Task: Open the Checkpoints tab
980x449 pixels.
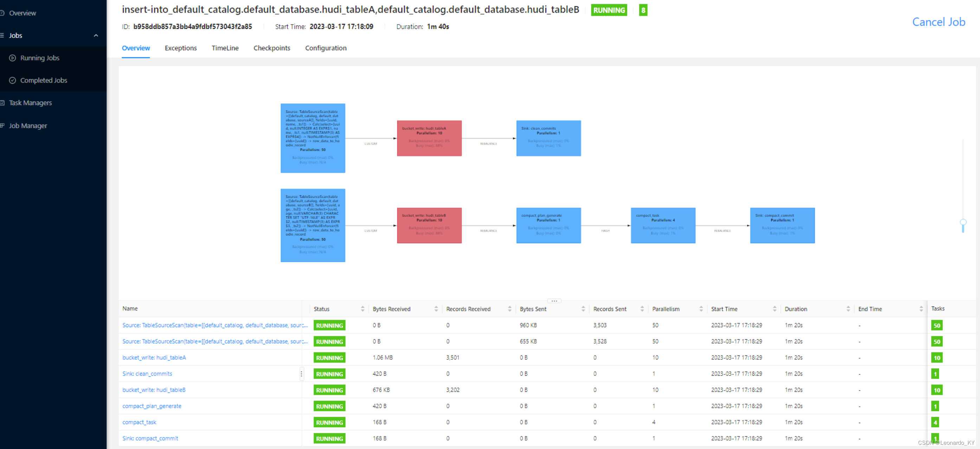Action: click(x=272, y=48)
